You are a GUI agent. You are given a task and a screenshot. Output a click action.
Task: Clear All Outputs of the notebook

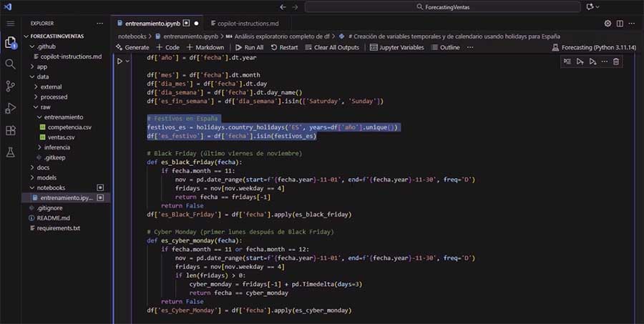(332, 47)
